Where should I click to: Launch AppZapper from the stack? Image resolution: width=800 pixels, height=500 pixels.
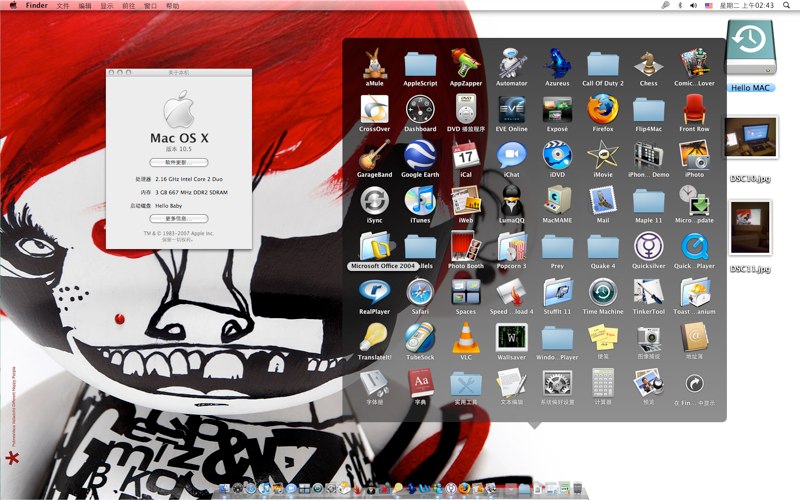pyautogui.click(x=466, y=63)
